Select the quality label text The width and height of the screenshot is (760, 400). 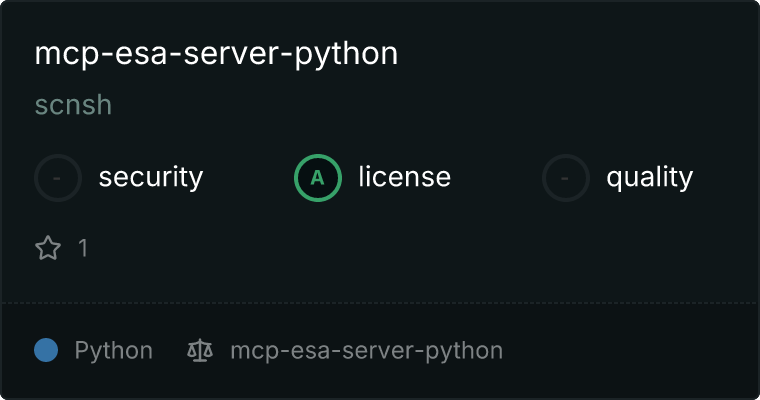point(649,178)
